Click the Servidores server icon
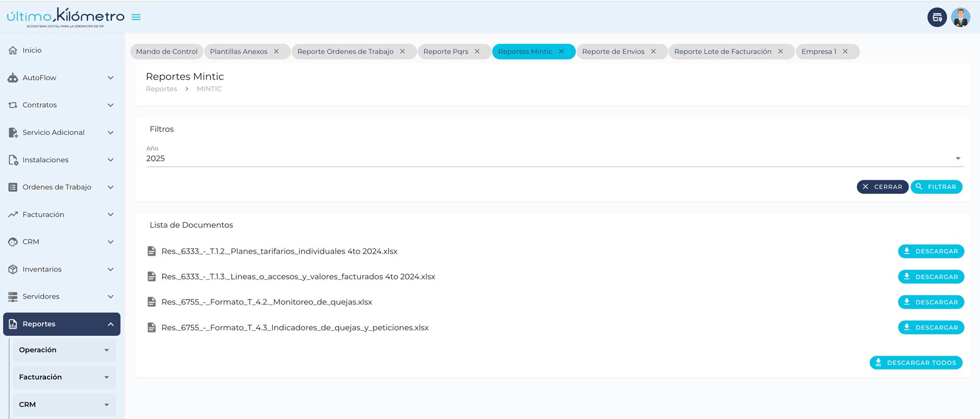This screenshot has height=419, width=980. 13,297
